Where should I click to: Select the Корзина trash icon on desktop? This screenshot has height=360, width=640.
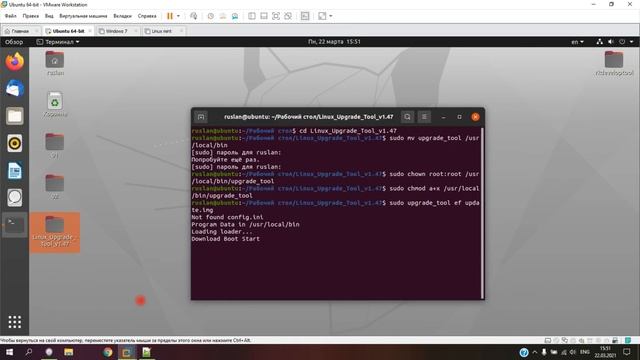(55, 104)
